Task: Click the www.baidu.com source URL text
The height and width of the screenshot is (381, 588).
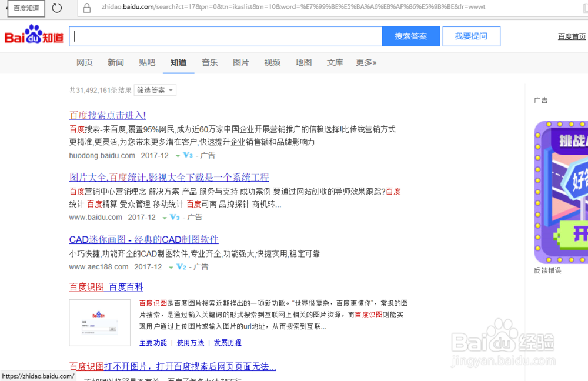Action: click(96, 217)
